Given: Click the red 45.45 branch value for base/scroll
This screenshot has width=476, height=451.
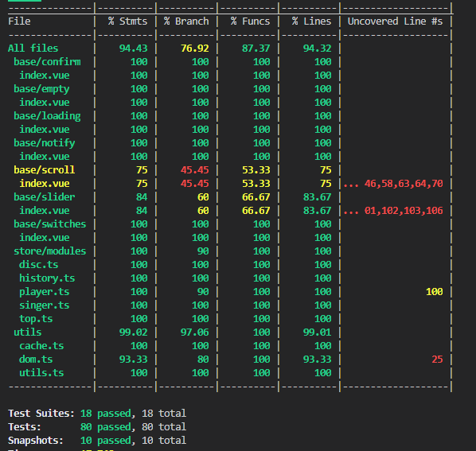Looking at the screenshot, I should (x=194, y=170).
